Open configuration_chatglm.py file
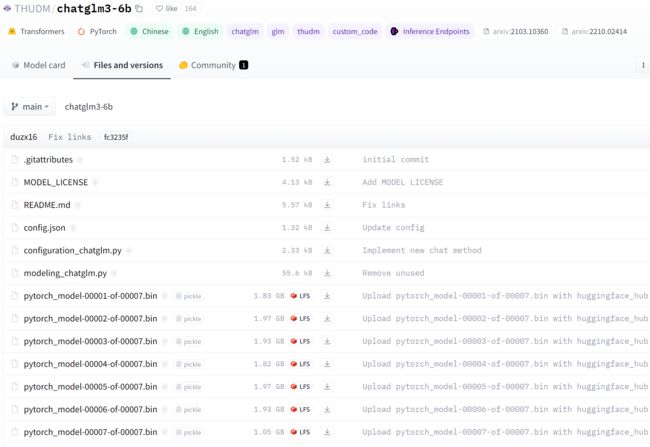The image size is (650, 447). click(x=73, y=250)
